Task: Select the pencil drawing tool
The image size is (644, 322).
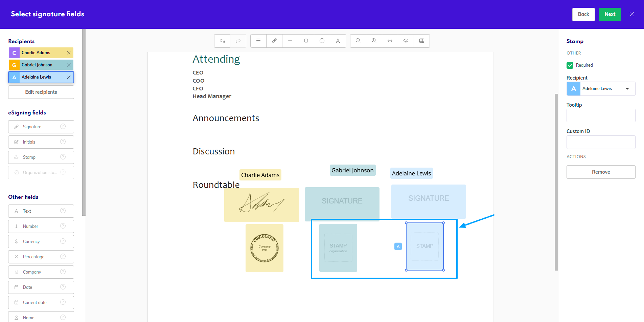Action: coord(274,41)
